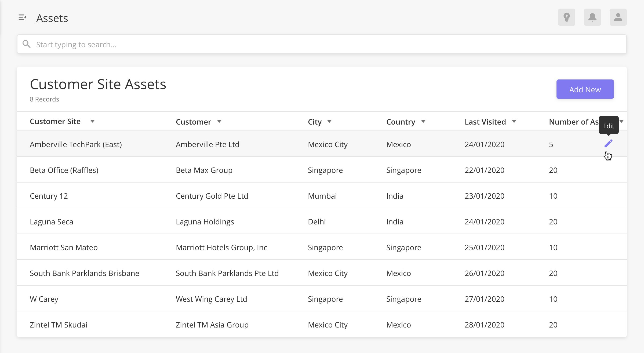The image size is (644, 353).
Task: Expand the Country column dropdown arrow
Action: tap(423, 122)
